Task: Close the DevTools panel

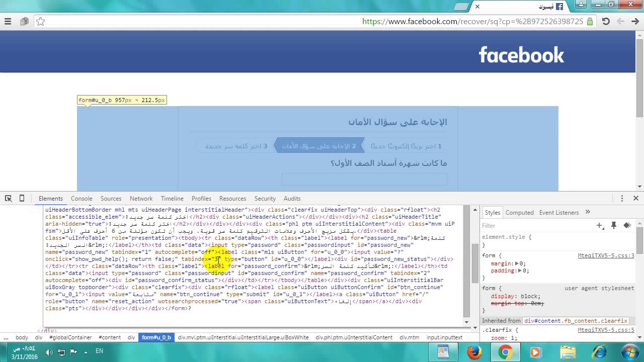Action: (x=635, y=198)
